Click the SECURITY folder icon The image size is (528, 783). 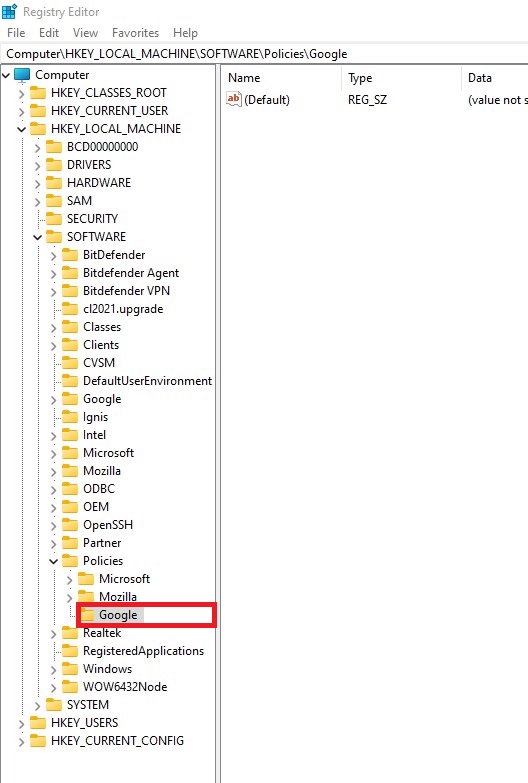click(x=54, y=219)
